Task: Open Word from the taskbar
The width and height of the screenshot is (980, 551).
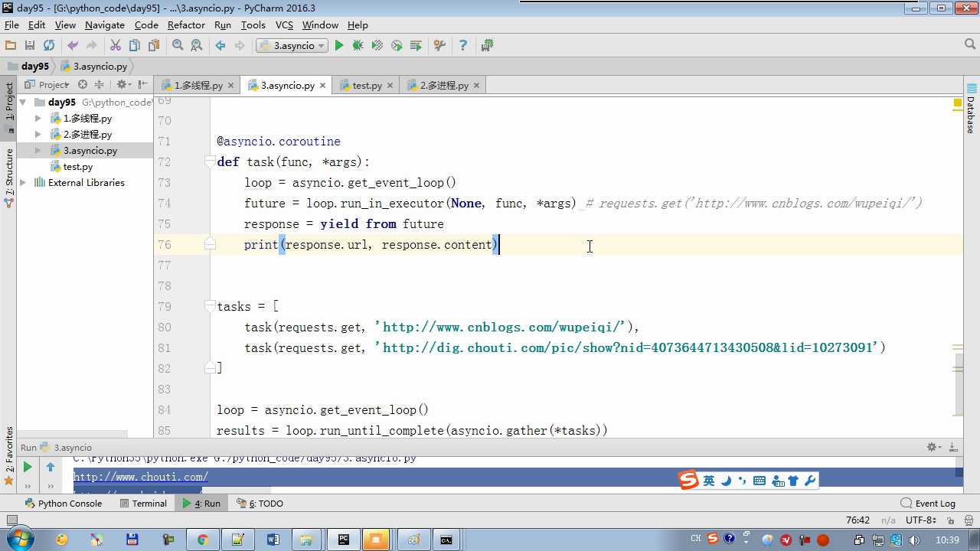Action: pyautogui.click(x=273, y=540)
